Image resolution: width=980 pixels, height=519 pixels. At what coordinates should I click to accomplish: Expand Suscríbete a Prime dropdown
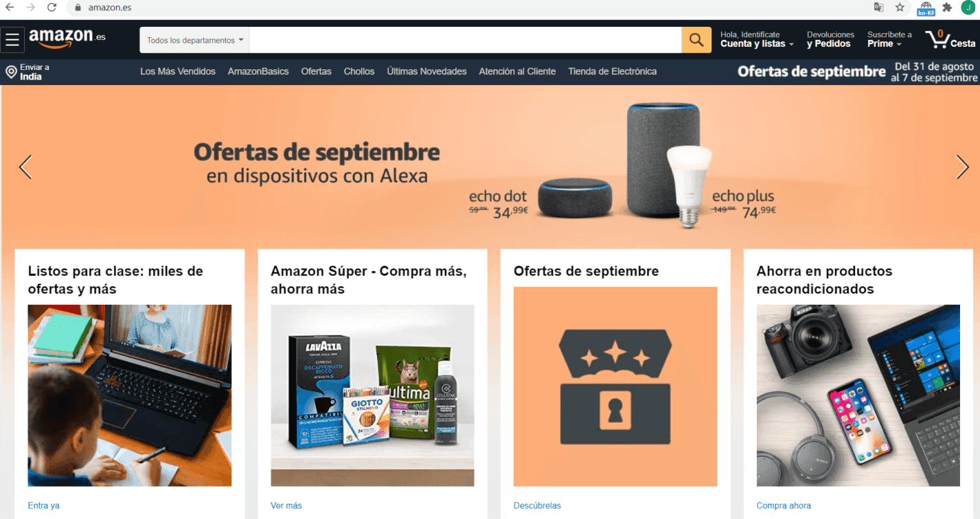click(889, 40)
